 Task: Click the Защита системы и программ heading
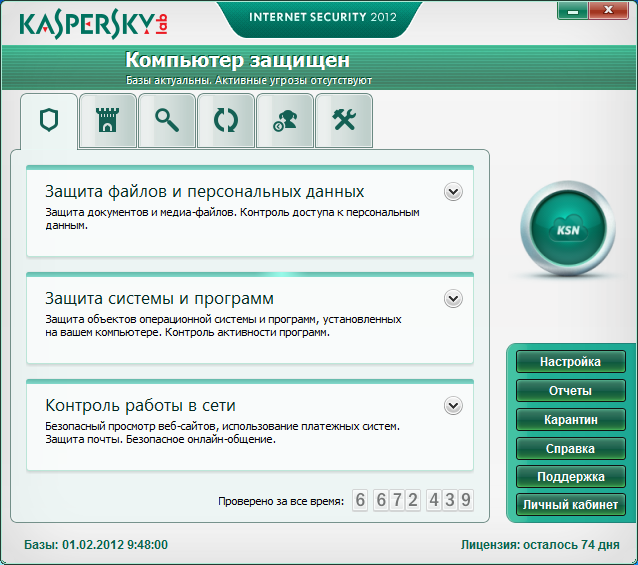[159, 299]
